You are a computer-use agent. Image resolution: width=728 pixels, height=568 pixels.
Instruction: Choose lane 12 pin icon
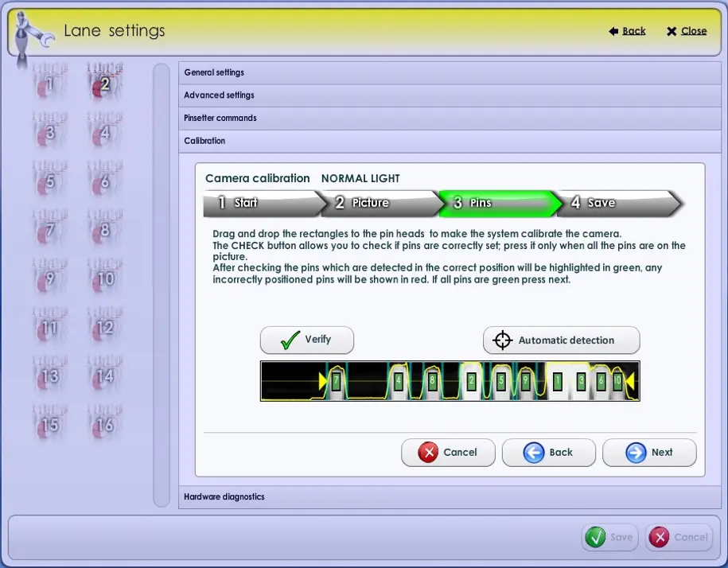(x=104, y=326)
